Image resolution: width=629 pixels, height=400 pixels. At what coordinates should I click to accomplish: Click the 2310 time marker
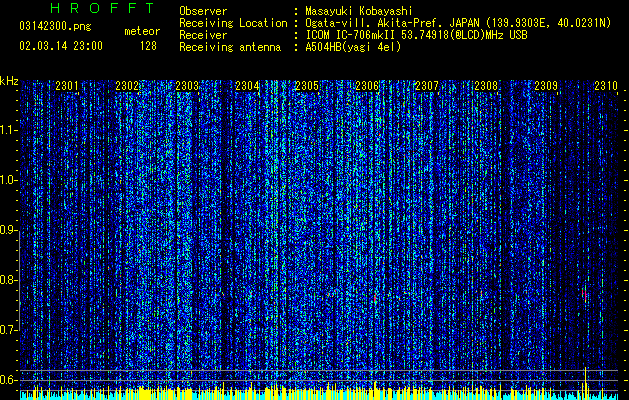(606, 86)
